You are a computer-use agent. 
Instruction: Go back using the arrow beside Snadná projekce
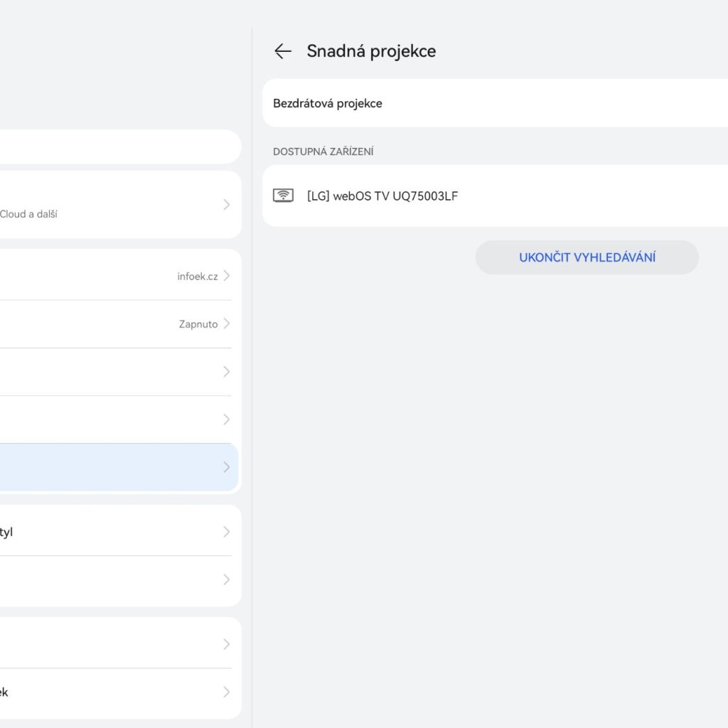pyautogui.click(x=283, y=51)
